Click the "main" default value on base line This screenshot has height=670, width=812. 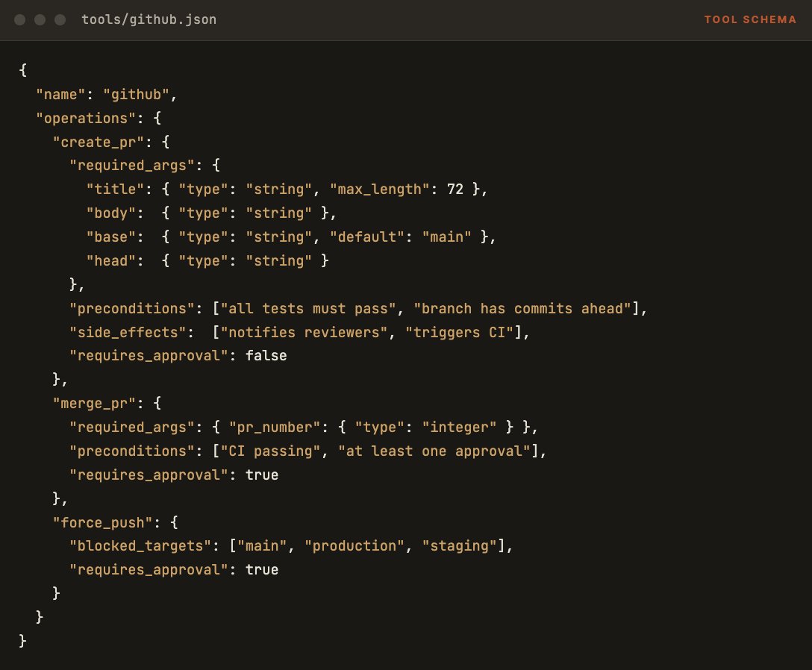pos(447,237)
